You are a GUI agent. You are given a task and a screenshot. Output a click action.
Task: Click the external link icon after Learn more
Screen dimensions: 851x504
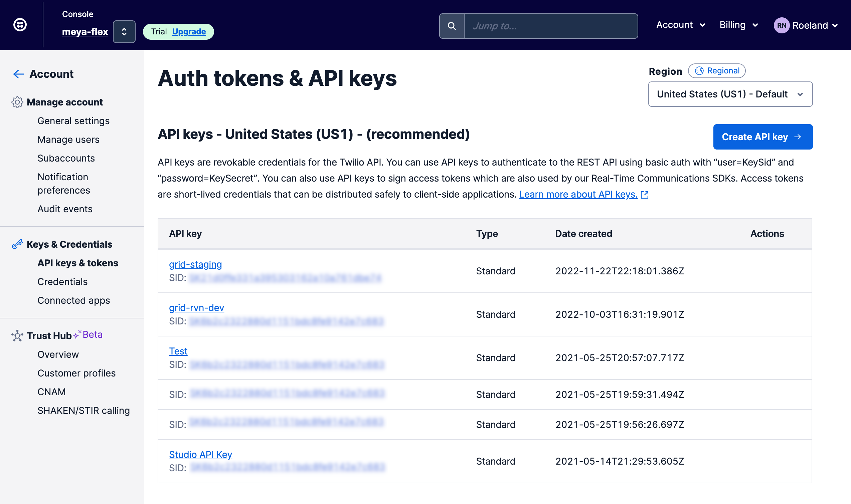644,195
